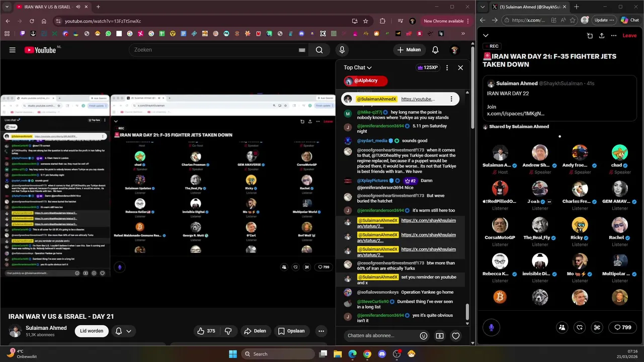The width and height of the screenshot is (644, 362).
Task: Click the Edge address bar showing x.com
Action: [x=528, y=20]
